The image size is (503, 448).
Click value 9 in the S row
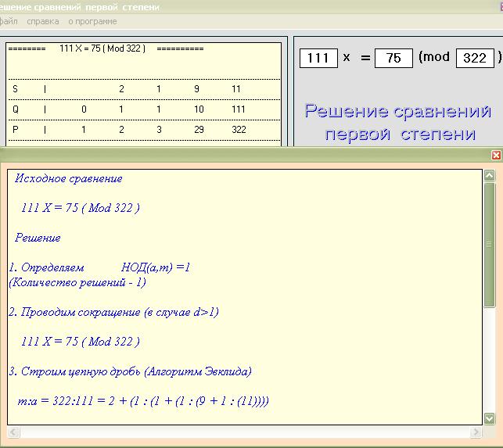pyautogui.click(x=196, y=89)
